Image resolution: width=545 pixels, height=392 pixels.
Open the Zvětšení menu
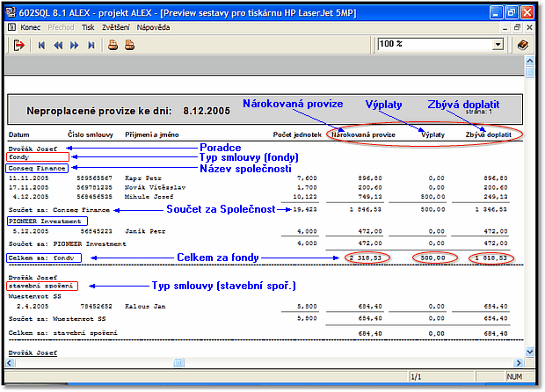pyautogui.click(x=117, y=27)
